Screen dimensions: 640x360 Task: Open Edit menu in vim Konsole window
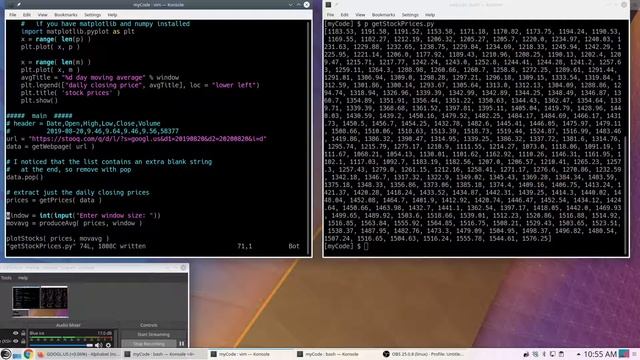(27, 15)
